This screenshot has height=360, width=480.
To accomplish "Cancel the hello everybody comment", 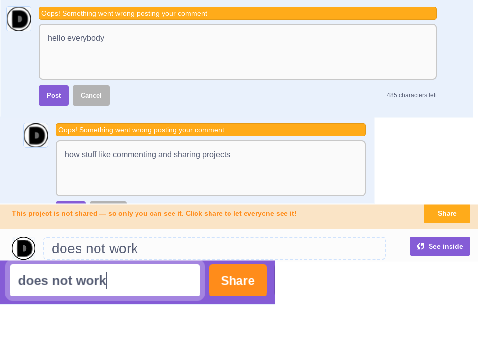I will 91,95.
